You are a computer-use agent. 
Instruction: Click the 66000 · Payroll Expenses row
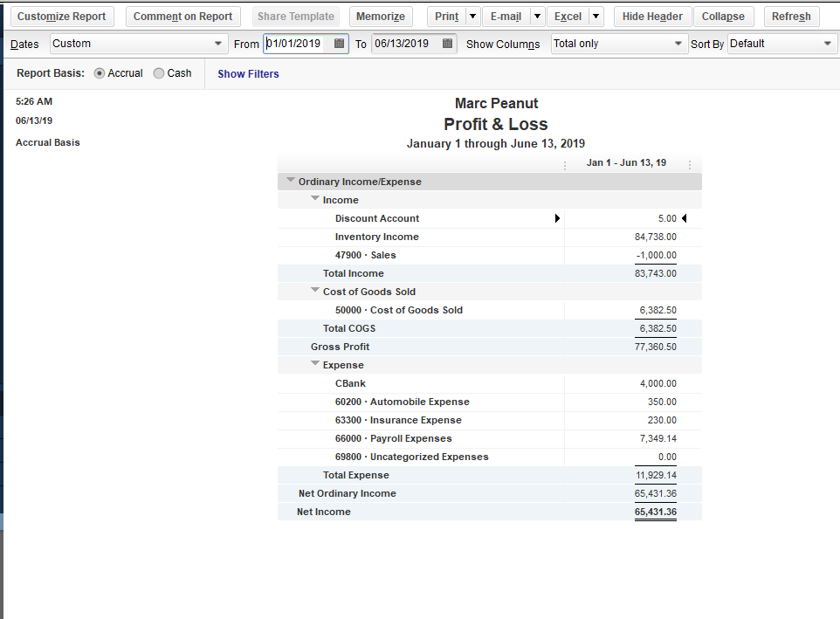tap(490, 438)
